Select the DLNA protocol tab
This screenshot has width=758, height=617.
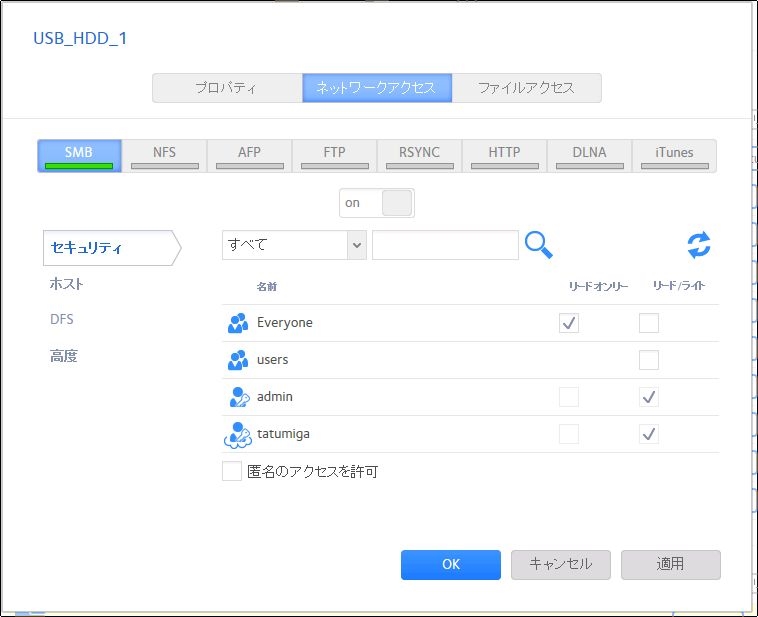pos(589,156)
